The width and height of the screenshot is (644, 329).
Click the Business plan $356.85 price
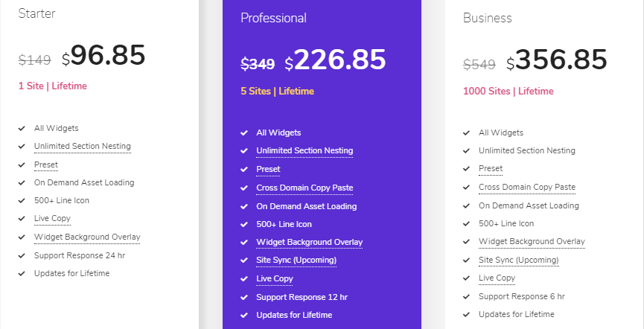(557, 60)
